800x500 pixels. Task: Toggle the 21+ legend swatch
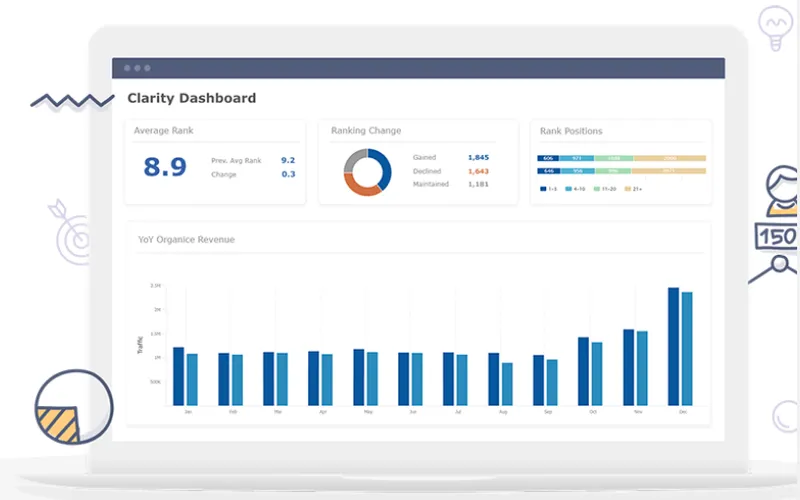pyautogui.click(x=628, y=189)
